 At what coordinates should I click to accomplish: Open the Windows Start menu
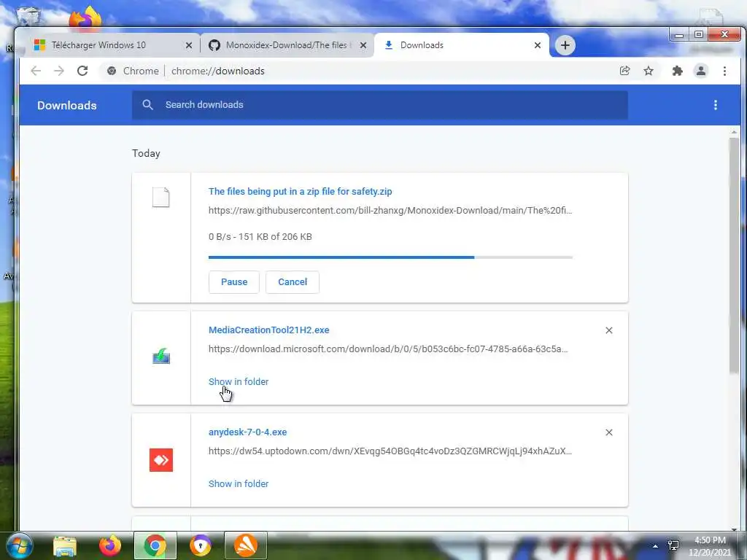click(x=18, y=545)
